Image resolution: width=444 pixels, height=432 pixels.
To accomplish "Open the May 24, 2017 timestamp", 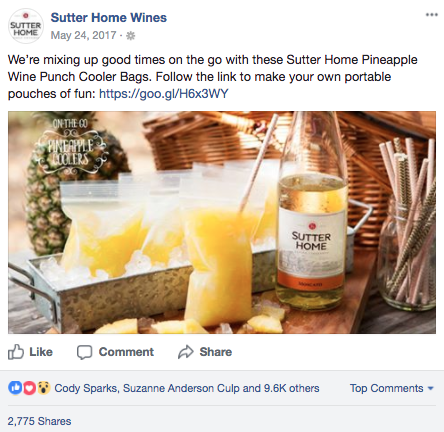I will 83,35.
